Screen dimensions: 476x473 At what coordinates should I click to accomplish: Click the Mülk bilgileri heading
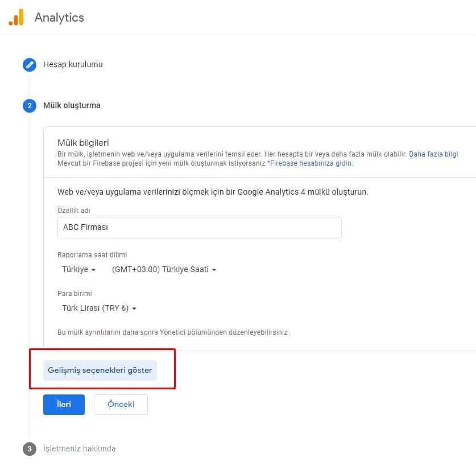click(83, 143)
